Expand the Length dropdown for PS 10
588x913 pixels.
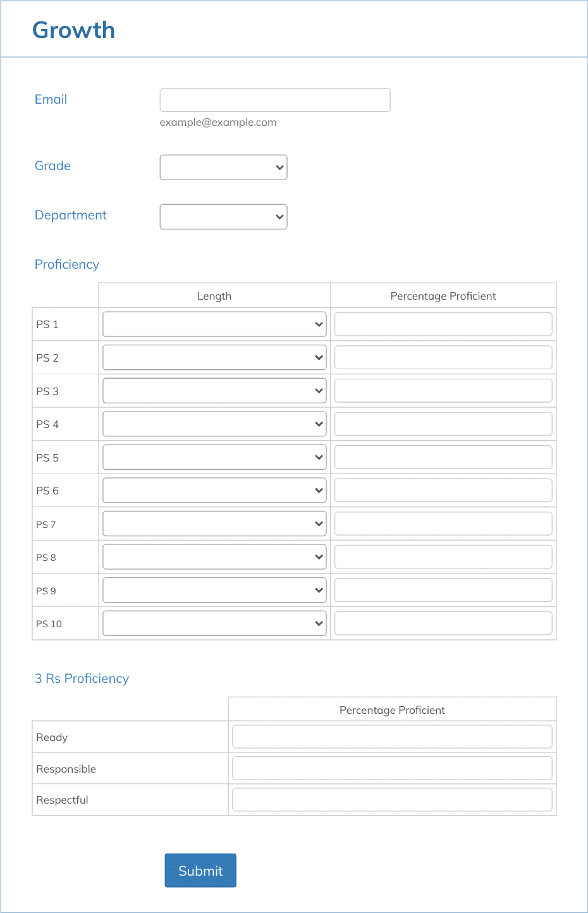(214, 623)
